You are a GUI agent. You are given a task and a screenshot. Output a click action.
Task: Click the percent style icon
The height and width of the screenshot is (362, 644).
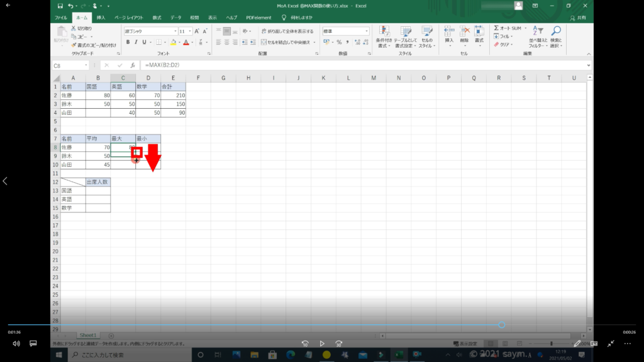(338, 42)
